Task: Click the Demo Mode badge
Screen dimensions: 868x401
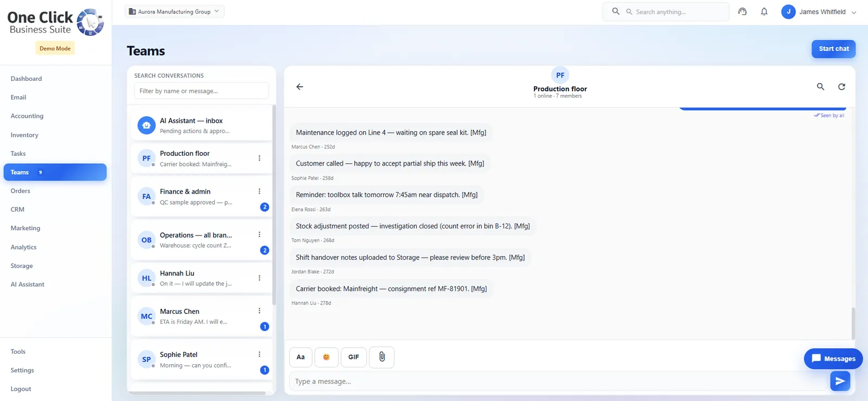Action: (55, 48)
